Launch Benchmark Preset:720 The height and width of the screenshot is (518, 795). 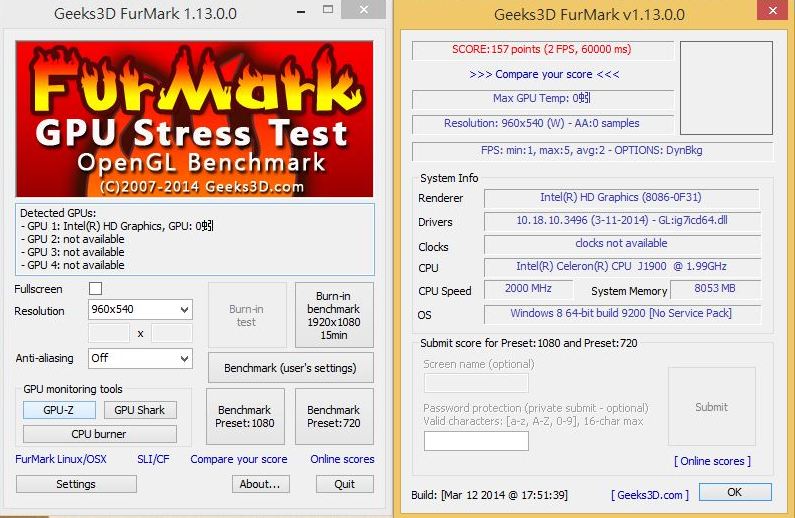pyautogui.click(x=334, y=416)
